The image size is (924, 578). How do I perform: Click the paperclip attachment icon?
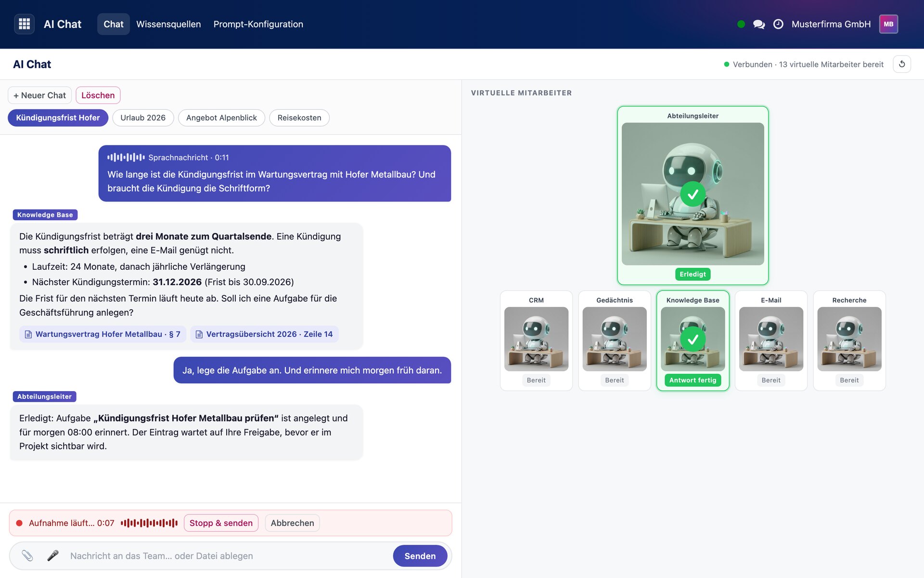tap(27, 556)
